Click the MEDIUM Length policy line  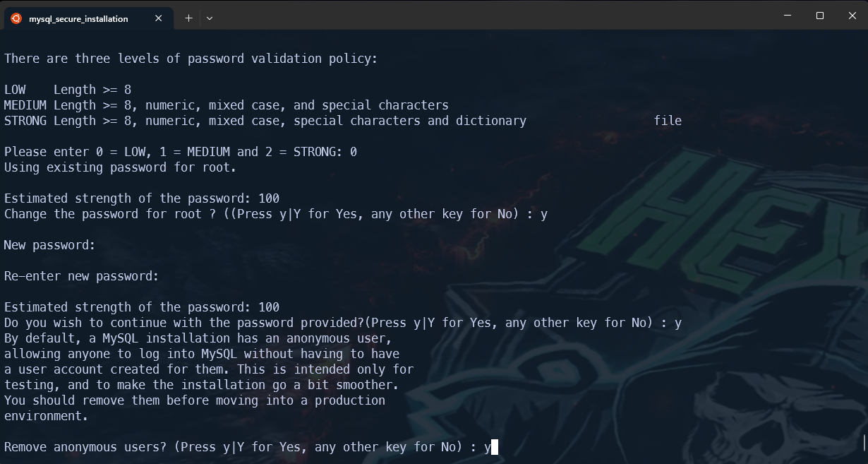click(227, 105)
